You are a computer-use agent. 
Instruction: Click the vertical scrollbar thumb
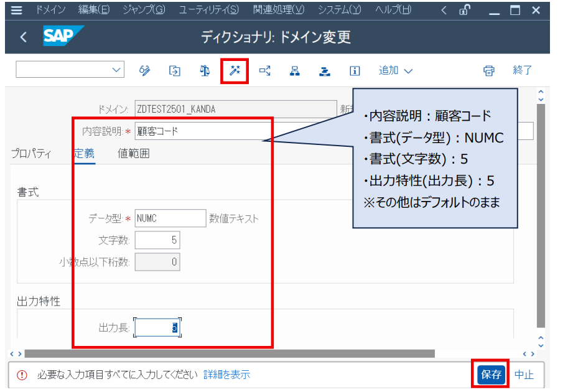click(541, 215)
